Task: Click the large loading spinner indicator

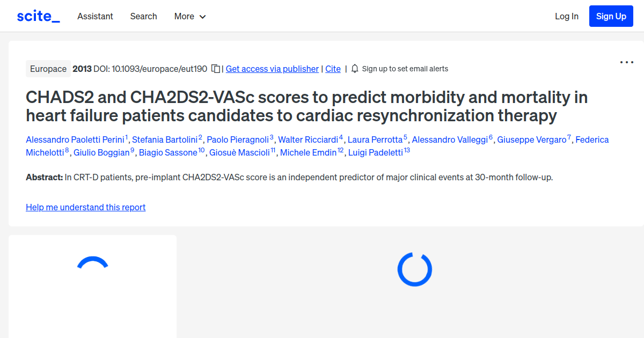Action: click(x=414, y=269)
